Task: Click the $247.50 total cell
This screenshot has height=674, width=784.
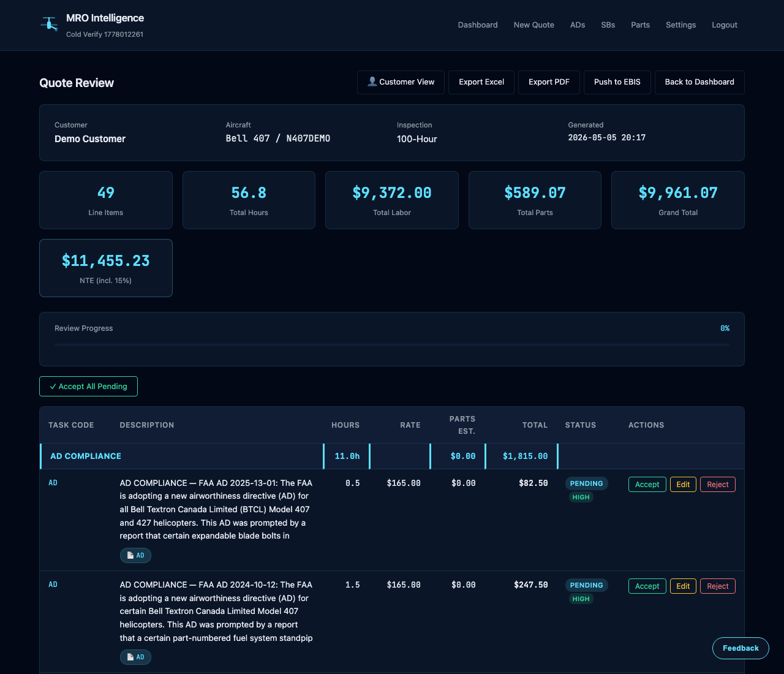Action: tap(530, 585)
